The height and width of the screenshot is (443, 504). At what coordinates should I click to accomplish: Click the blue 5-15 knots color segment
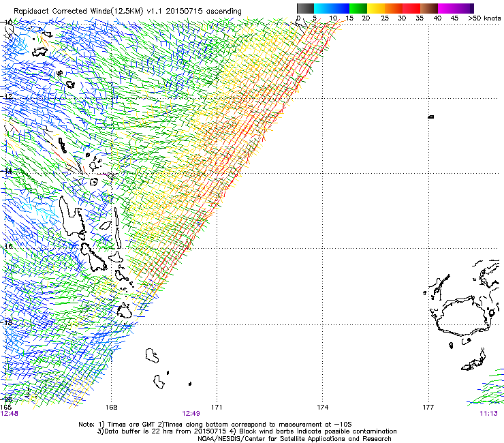click(x=332, y=8)
